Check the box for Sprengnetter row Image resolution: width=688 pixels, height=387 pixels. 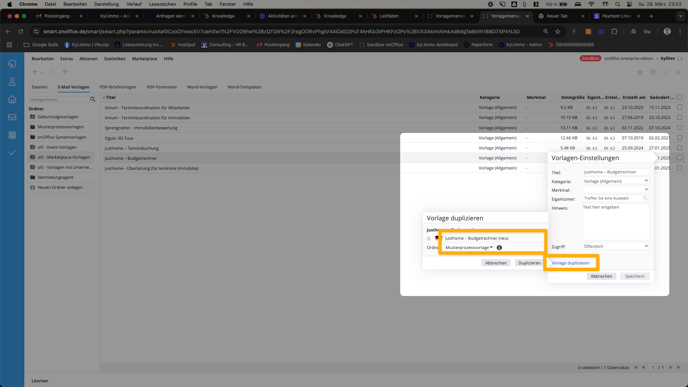679,128
